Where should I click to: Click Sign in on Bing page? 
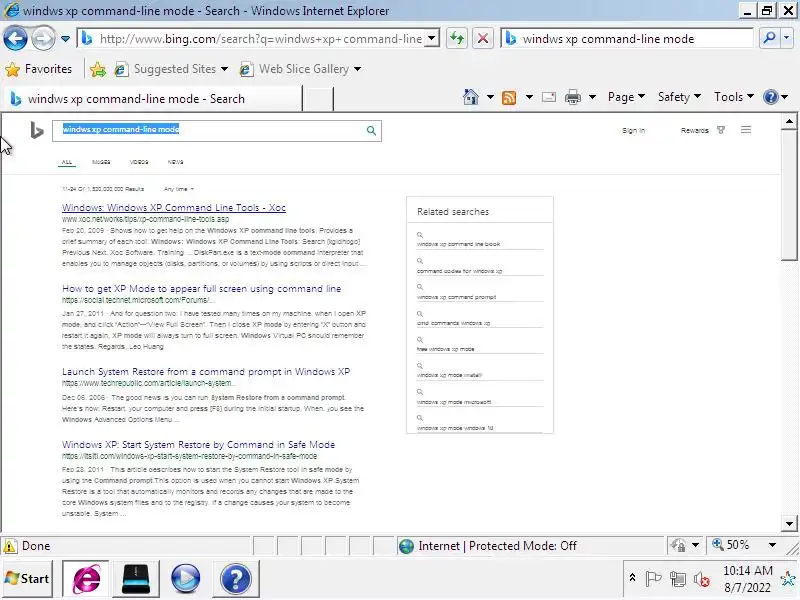coord(633,131)
